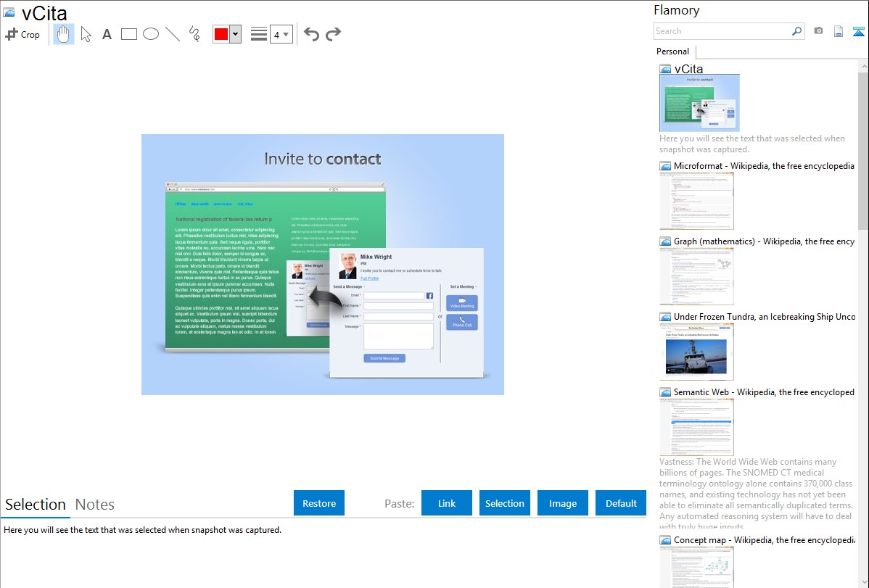
Task: Redo the last edit
Action: (333, 34)
